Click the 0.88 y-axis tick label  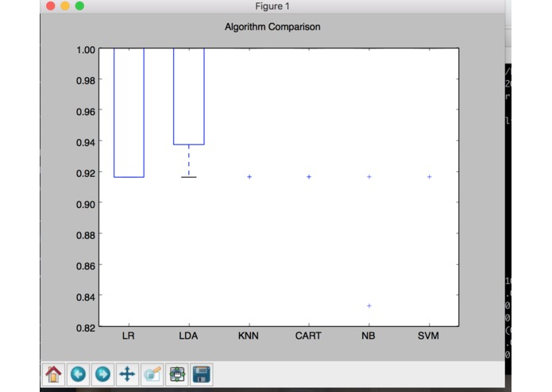point(86,235)
